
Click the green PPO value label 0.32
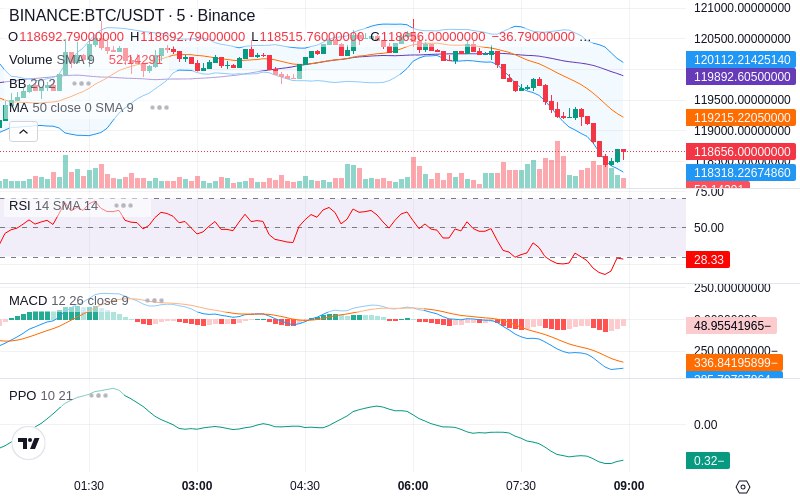pos(708,461)
